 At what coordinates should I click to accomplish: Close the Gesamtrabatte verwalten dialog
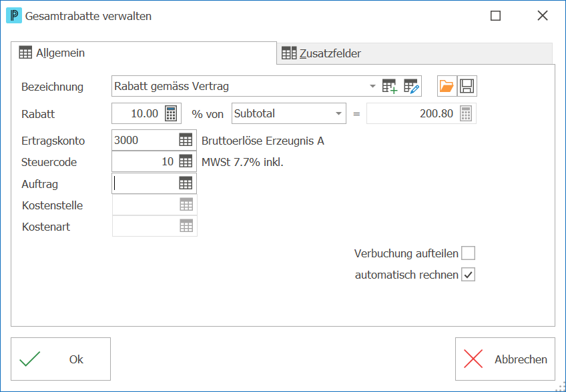[x=543, y=16]
